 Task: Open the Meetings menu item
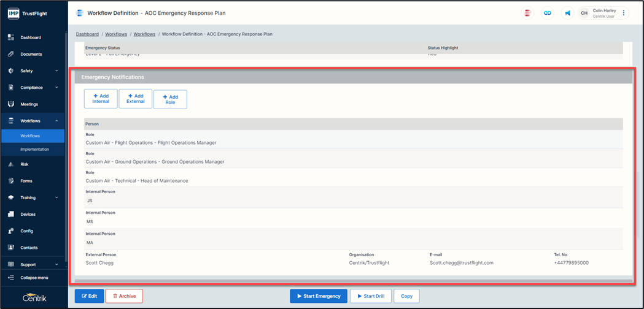pos(29,104)
